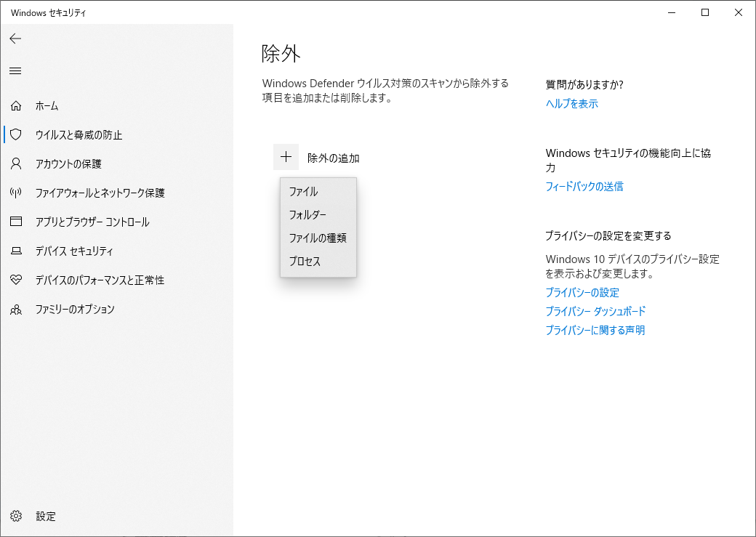
Task: Click the home icon in sidebar
Action: tap(16, 105)
